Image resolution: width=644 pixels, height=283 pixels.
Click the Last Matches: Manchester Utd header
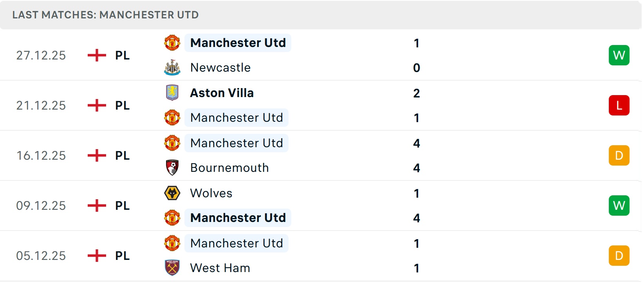click(106, 15)
